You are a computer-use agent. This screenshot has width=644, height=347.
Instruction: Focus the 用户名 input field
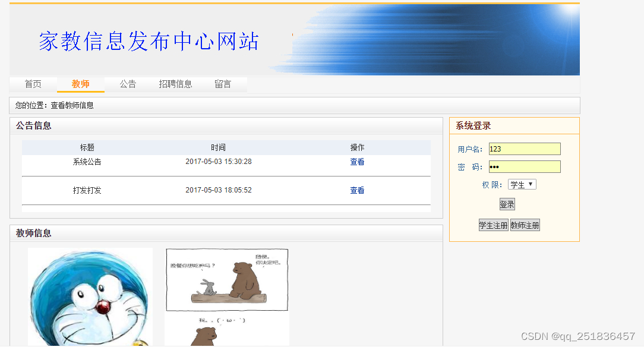click(x=525, y=149)
